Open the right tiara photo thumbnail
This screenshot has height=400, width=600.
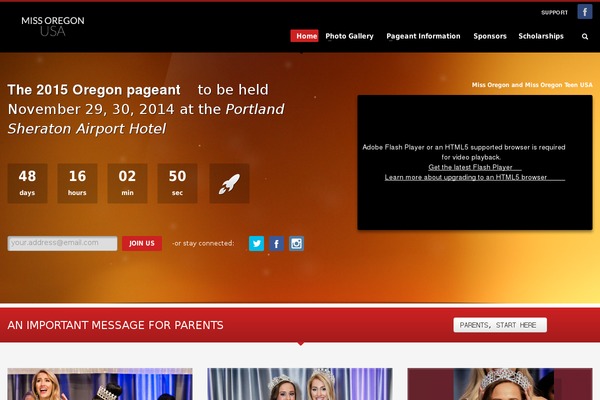tap(500, 384)
